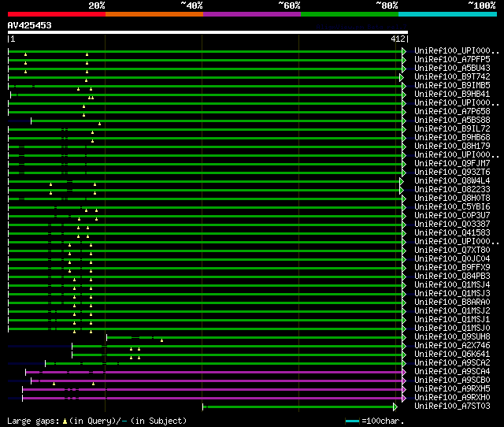Click the cyan ~100% identity legend segment
Screen dimensions: 504x427
click(447, 14)
